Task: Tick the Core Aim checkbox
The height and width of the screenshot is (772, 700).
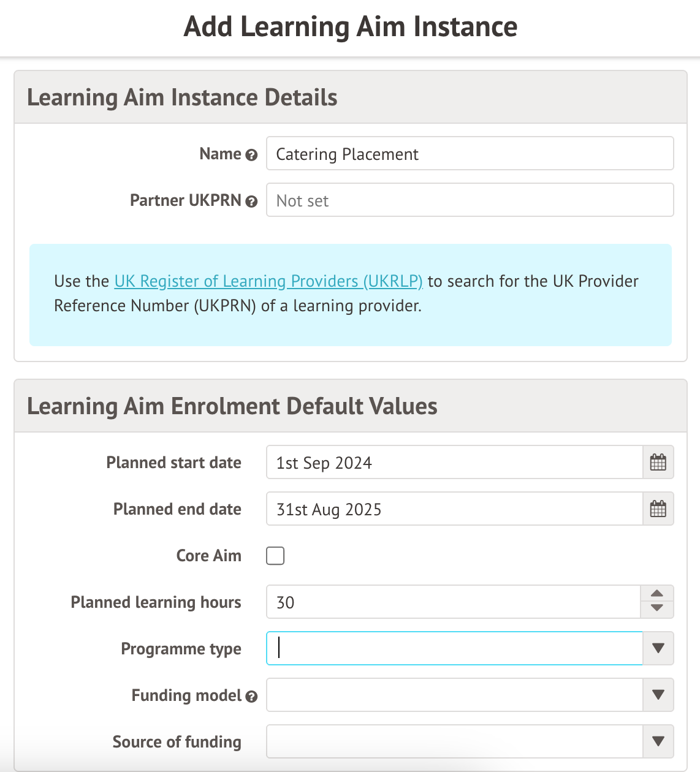Action: (x=275, y=556)
